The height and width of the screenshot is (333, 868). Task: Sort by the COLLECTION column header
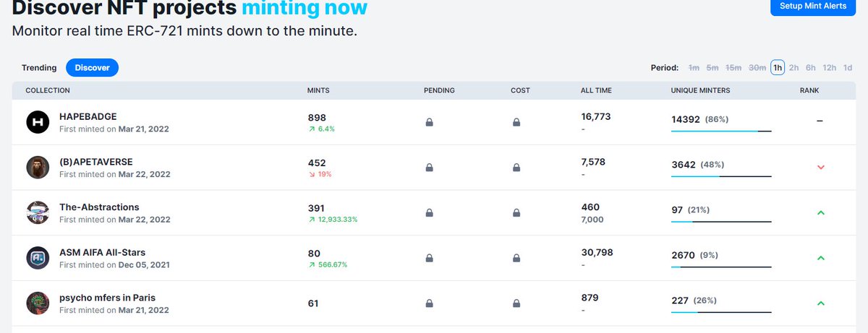pyautogui.click(x=48, y=90)
